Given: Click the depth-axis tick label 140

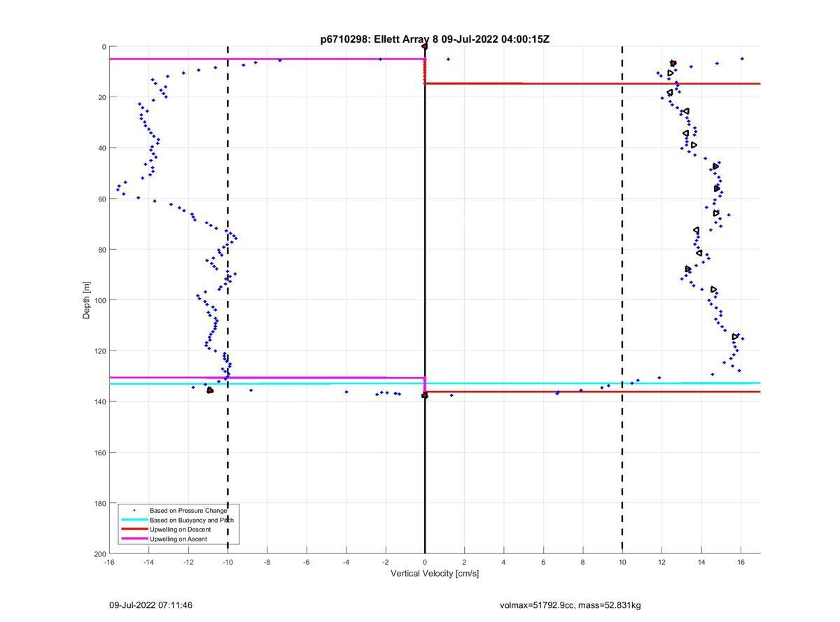Looking at the screenshot, I should tap(99, 402).
